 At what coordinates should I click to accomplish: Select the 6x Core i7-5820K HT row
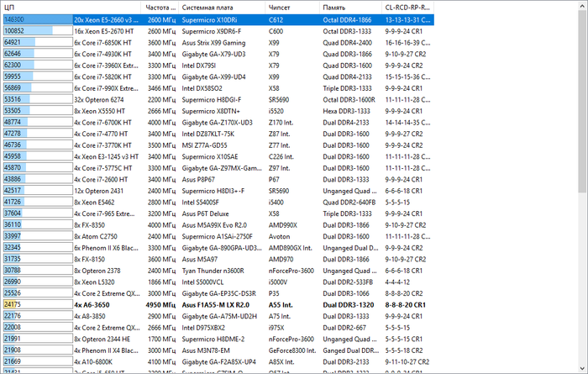pos(218,76)
